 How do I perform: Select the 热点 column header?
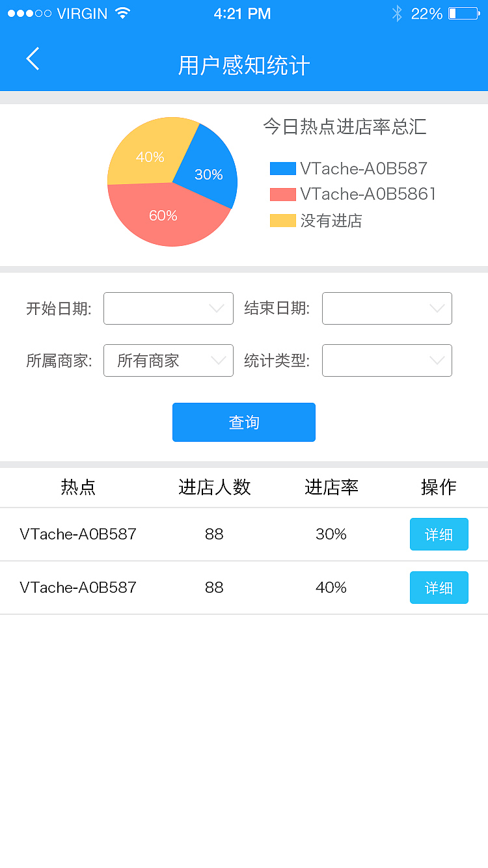78,487
